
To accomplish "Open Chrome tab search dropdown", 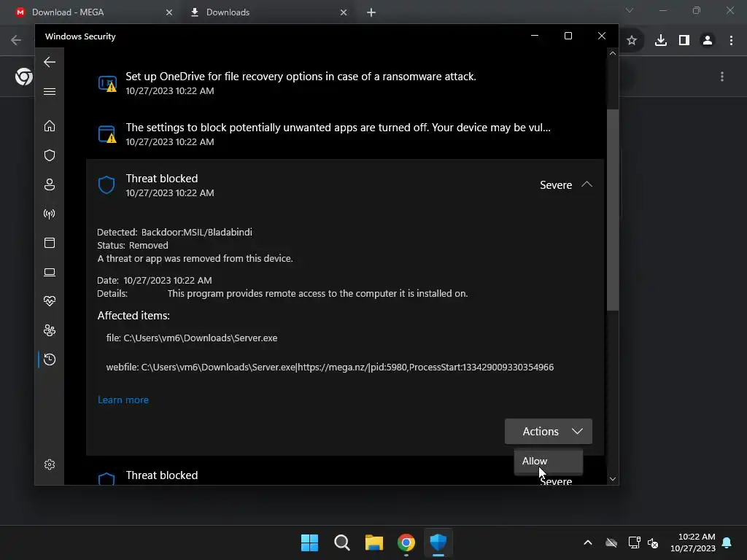I will point(630,10).
